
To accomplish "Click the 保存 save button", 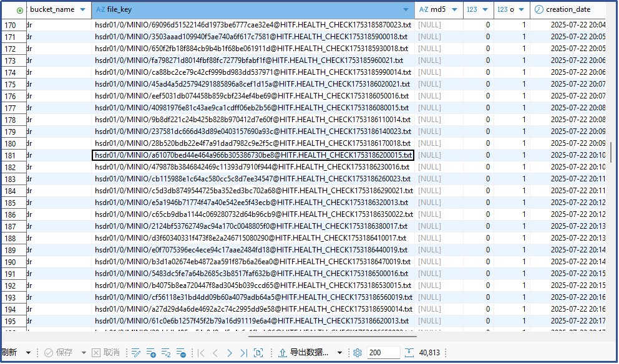I will 59,353.
